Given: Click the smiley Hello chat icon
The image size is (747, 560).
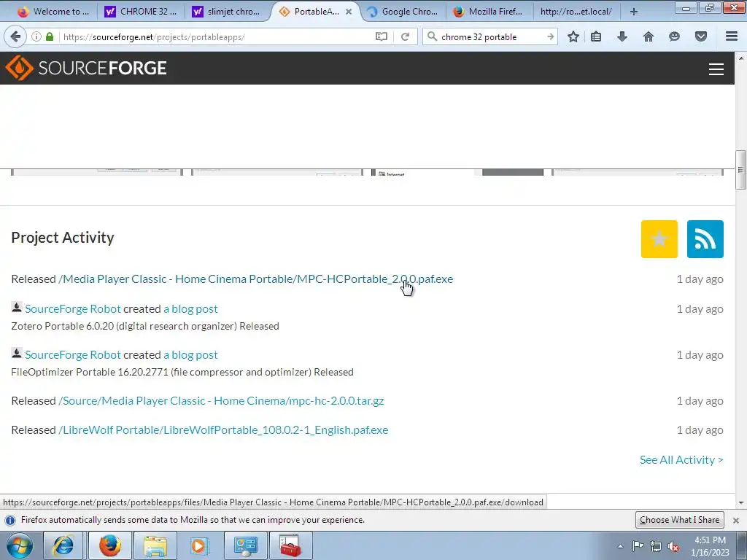Looking at the screenshot, I should tap(674, 36).
